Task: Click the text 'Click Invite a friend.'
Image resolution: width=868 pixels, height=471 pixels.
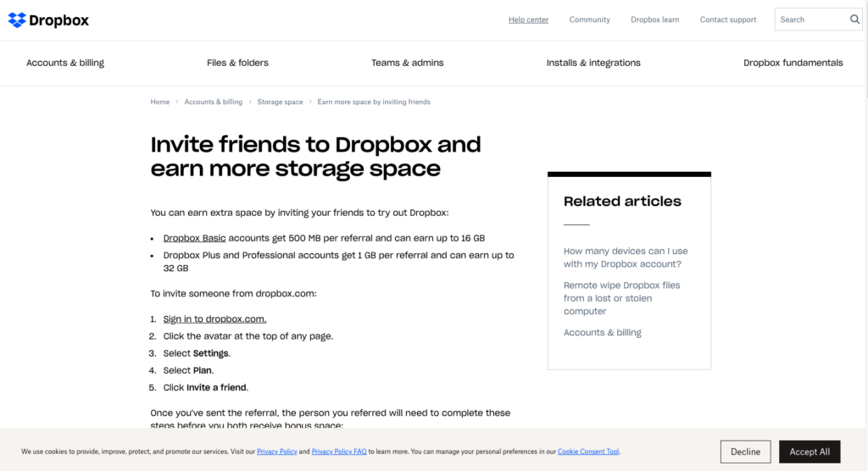Action: pyautogui.click(x=206, y=387)
